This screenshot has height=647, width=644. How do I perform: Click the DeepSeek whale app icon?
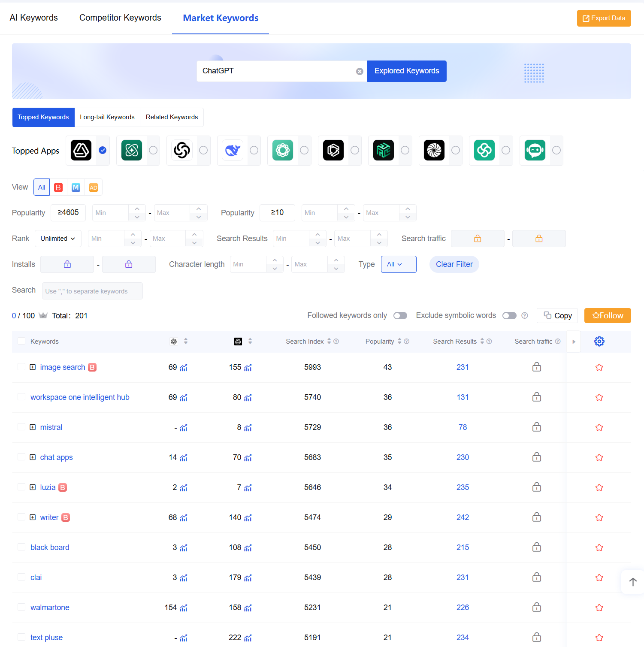[233, 150]
